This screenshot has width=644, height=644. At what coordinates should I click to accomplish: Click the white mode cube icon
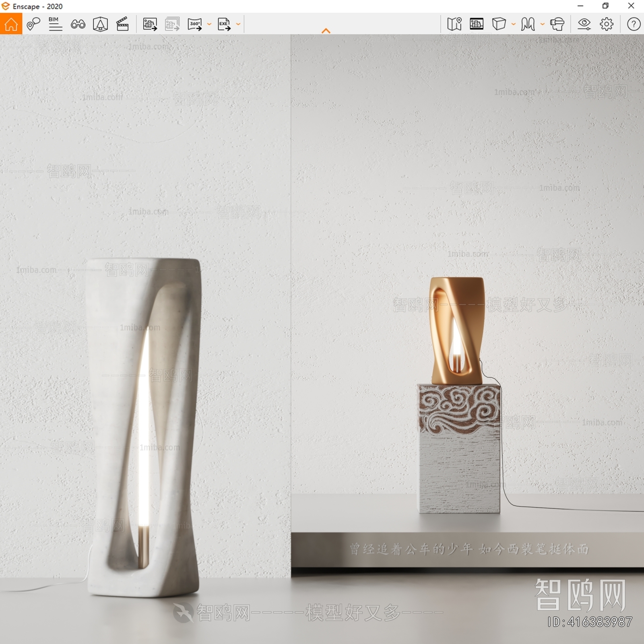499,24
